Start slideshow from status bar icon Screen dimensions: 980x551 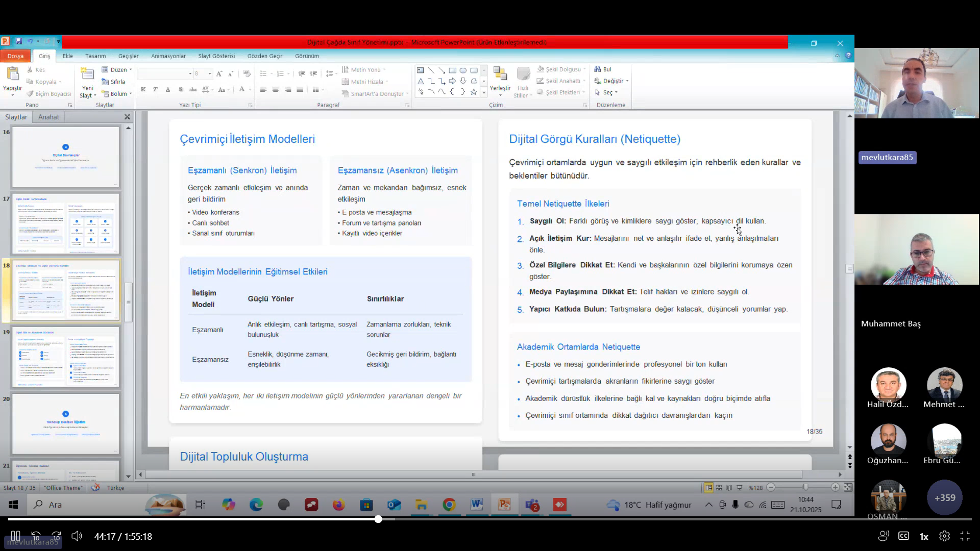tap(739, 488)
